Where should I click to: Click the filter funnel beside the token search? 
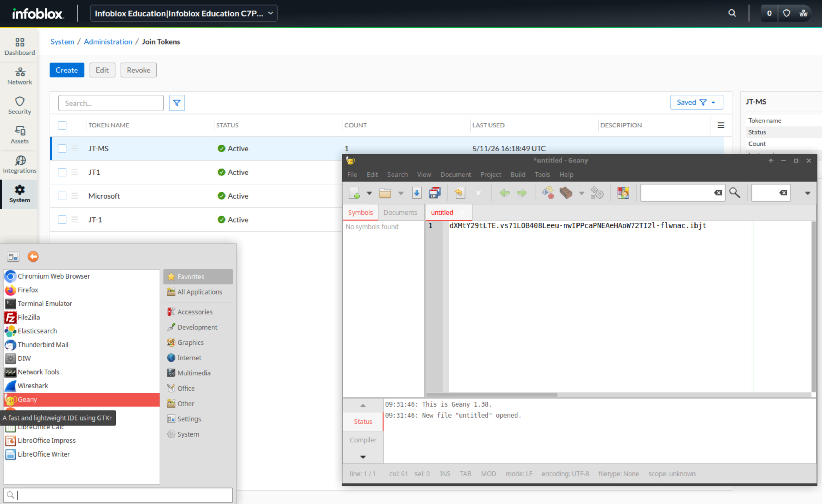(x=177, y=103)
